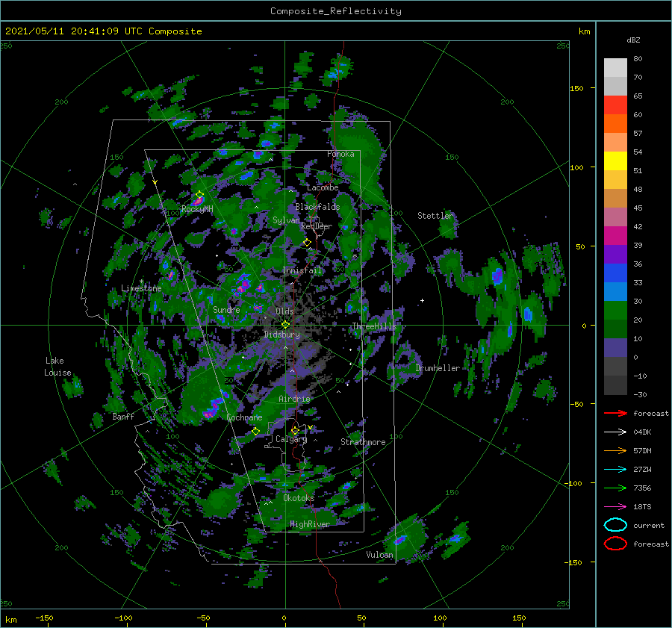This screenshot has width=672, height=628.
Task: Select the yellow diamond marker below RedDeer
Action: tap(307, 243)
